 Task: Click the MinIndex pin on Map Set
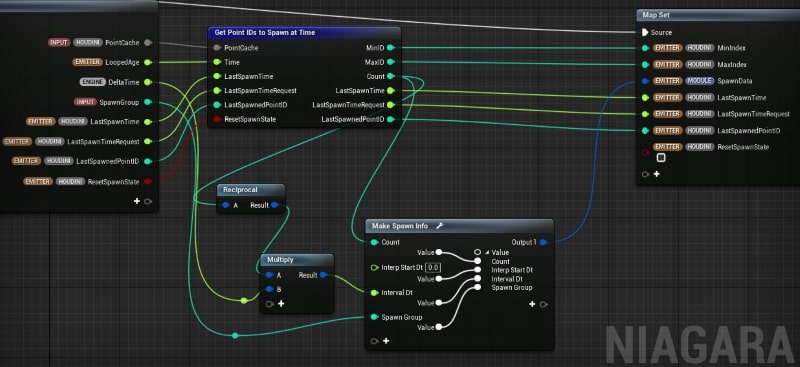pos(645,48)
